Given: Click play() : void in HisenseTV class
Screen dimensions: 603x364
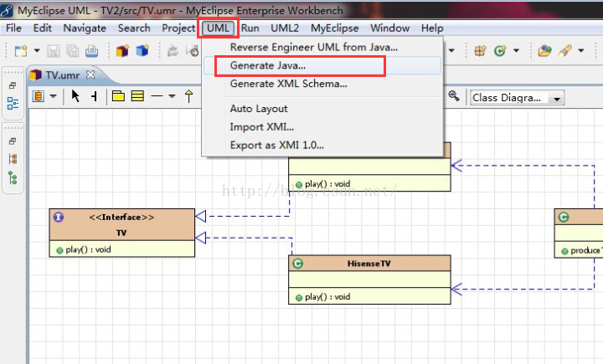Looking at the screenshot, I should [x=327, y=297].
